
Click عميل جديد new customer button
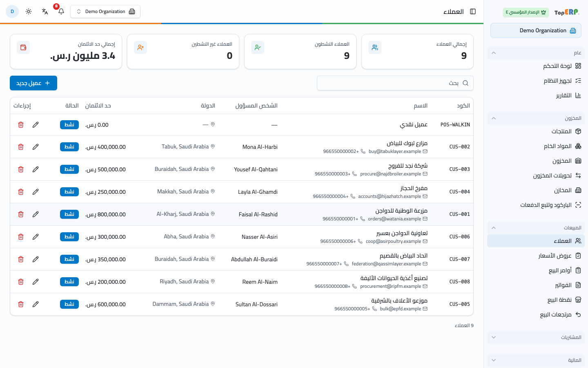33,83
